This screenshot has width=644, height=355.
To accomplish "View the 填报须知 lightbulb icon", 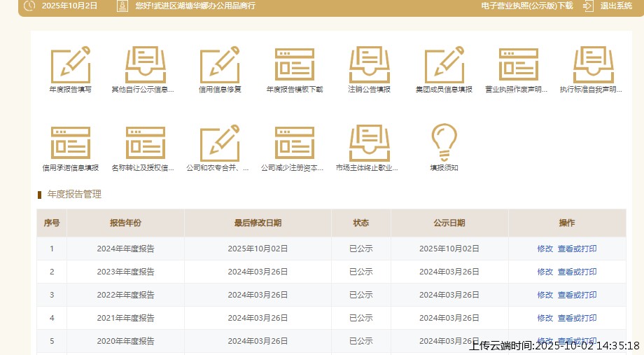I will coord(444,144).
